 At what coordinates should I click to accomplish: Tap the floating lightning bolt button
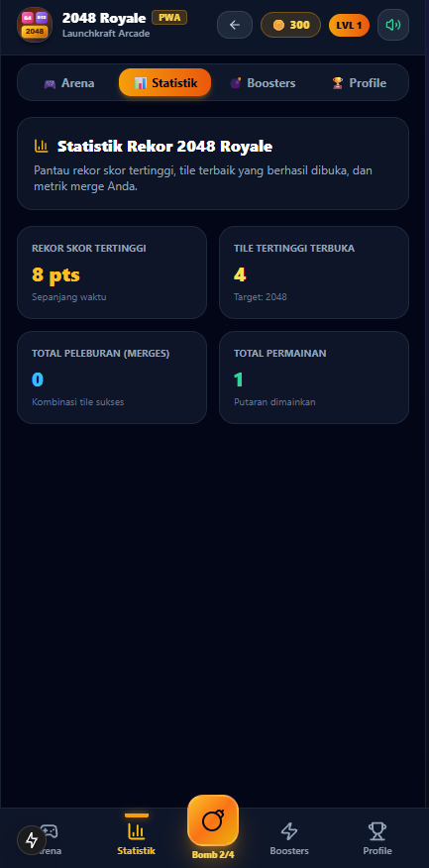[32, 840]
